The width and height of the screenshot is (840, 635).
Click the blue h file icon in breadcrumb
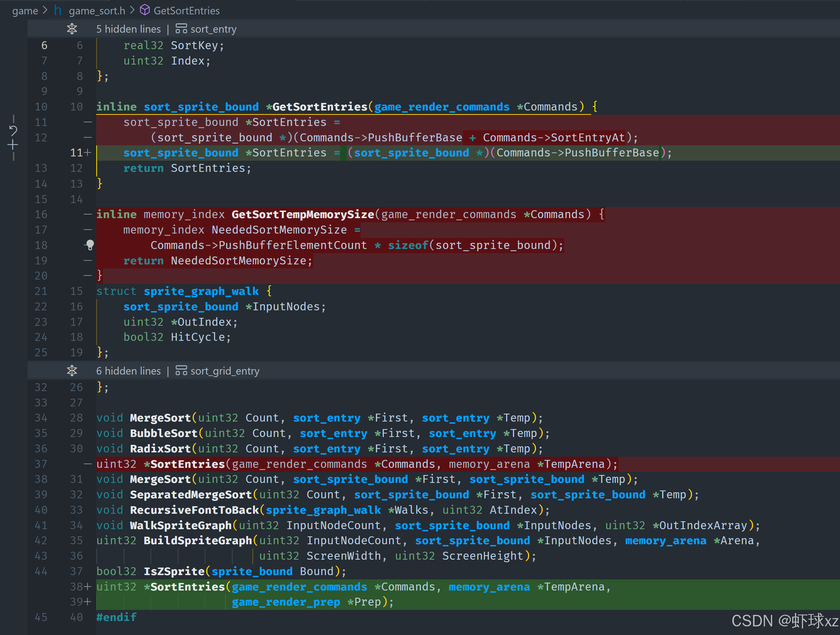click(x=58, y=10)
